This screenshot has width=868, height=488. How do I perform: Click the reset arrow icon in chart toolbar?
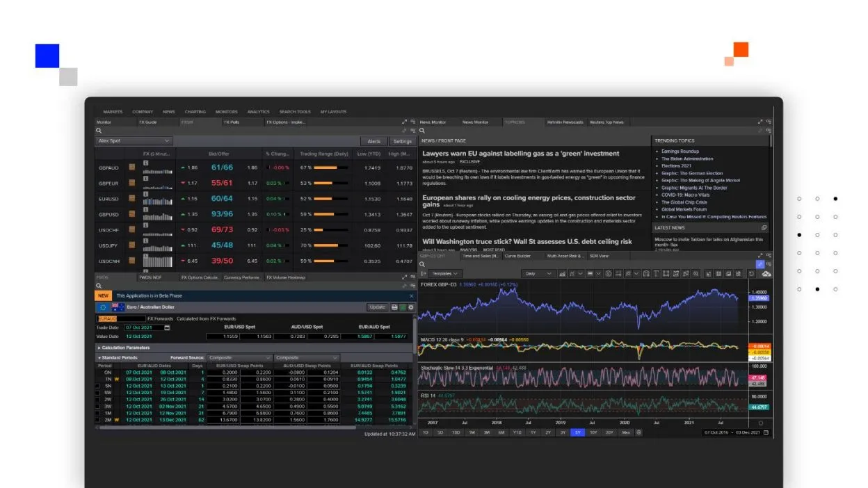tap(751, 274)
